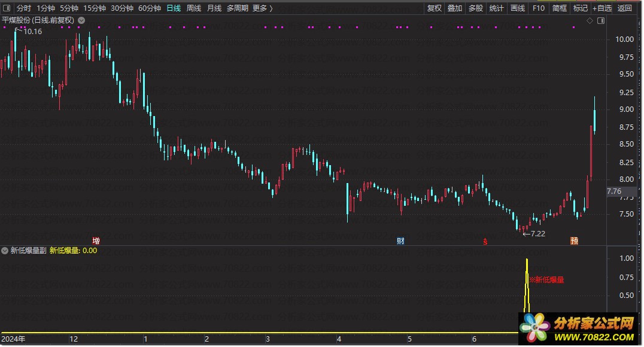Click the 返回 back button

[x=625, y=8]
